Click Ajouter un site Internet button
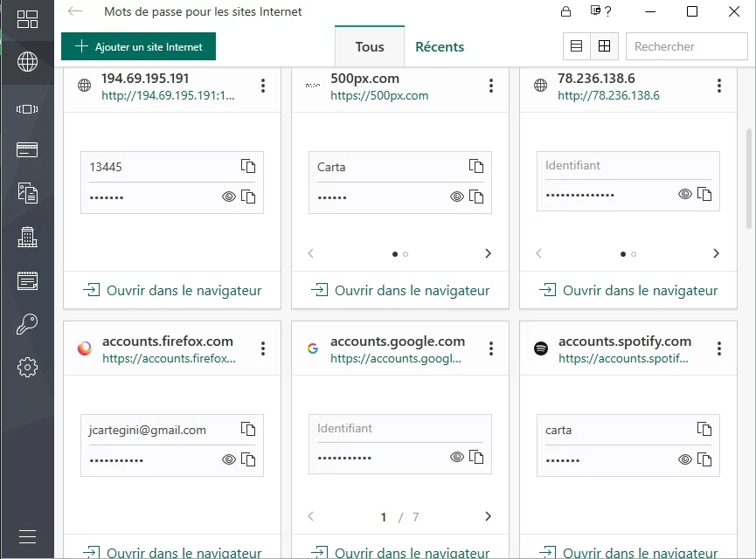 [x=138, y=46]
